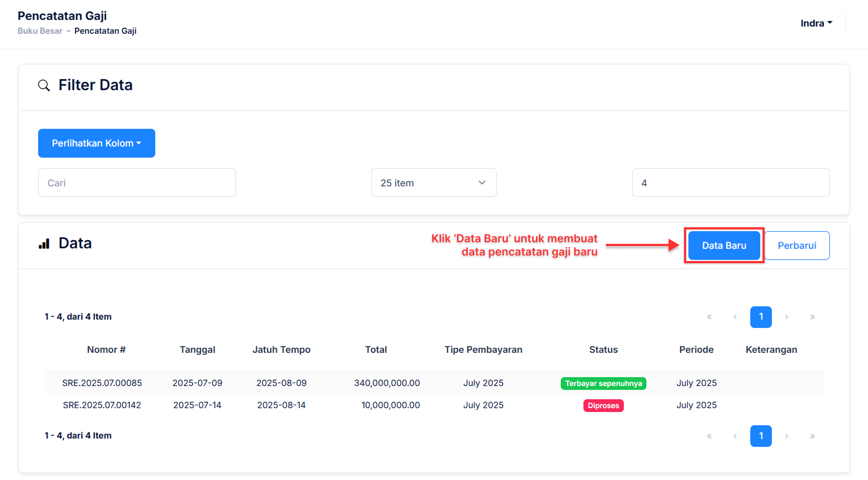The image size is (868, 480).
Task: Open the Perlihatkan Kolom dropdown
Action: (97, 143)
